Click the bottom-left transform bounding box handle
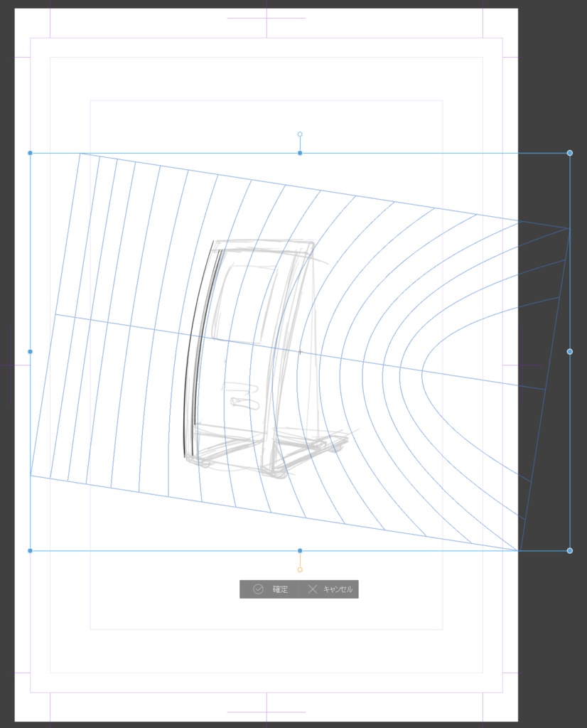Viewport: 587px width, 728px height. (x=30, y=551)
